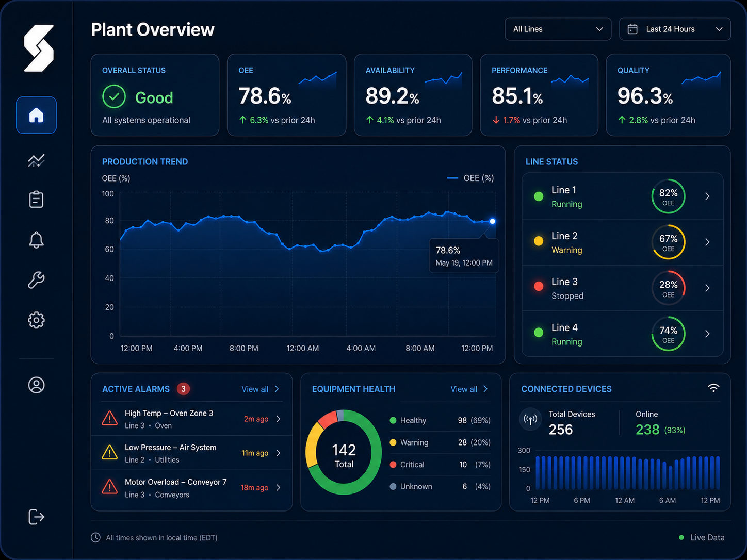Expand Line 2 details chevron

707,242
